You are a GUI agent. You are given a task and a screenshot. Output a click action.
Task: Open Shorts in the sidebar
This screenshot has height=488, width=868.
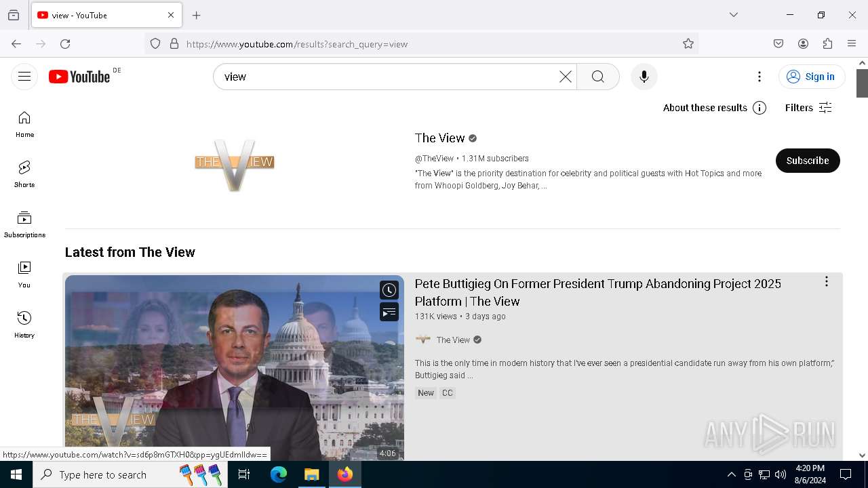[24, 175]
